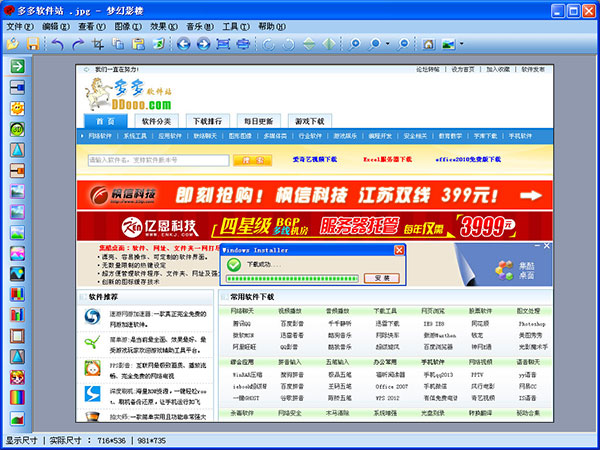Viewport: 600px width, 450px height.
Task: Click the red 枫信科技 banner in displayed picture
Action: (315, 195)
